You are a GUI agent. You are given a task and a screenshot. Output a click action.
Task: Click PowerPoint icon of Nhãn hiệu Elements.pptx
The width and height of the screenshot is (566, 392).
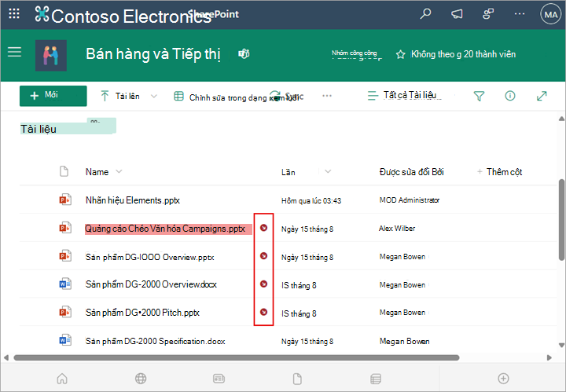65,200
